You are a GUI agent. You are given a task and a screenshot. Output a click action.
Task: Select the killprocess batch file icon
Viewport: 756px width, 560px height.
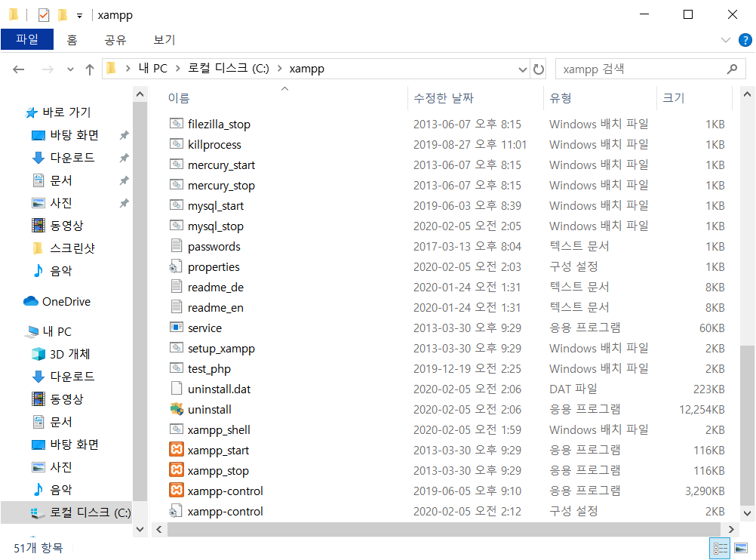[x=177, y=144]
